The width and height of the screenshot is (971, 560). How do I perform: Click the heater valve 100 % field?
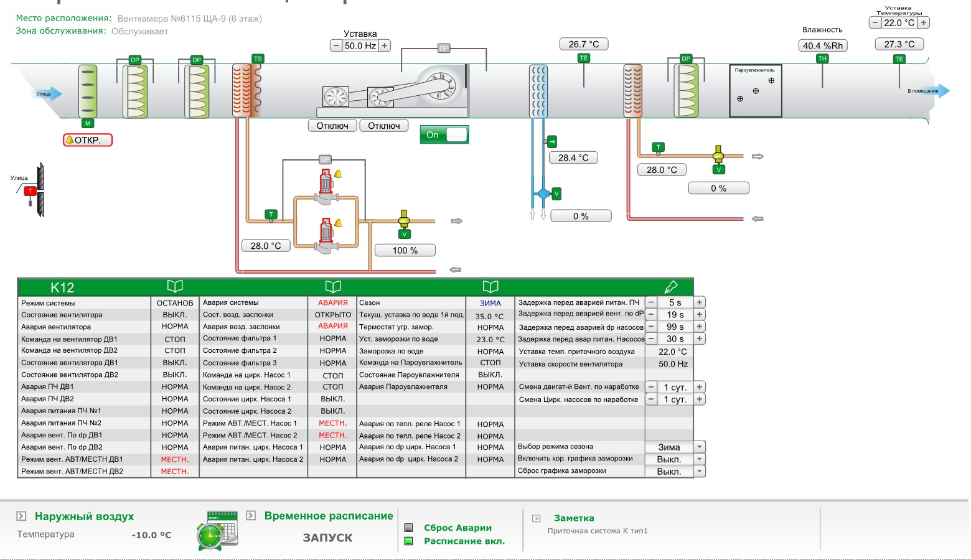click(405, 250)
